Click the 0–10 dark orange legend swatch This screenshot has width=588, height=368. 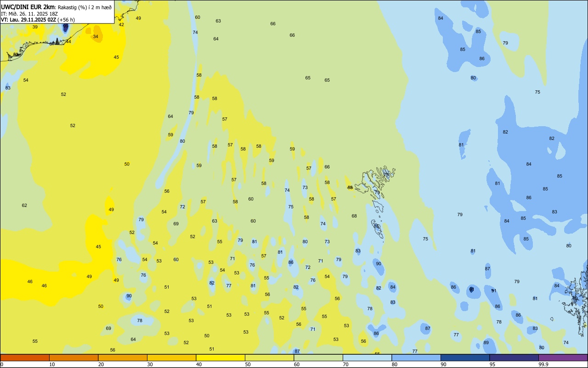25,357
